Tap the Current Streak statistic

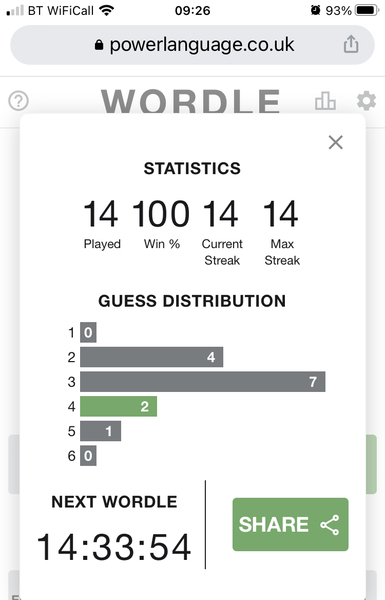coord(221,232)
